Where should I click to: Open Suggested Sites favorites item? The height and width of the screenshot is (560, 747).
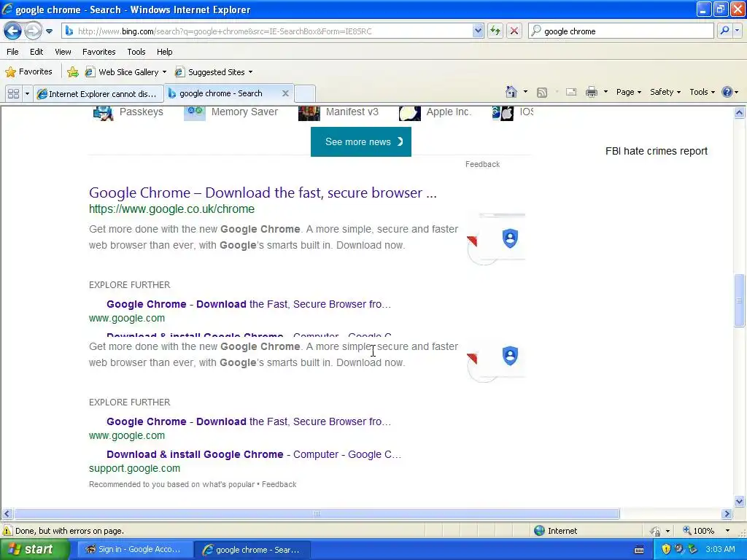[x=209, y=72]
